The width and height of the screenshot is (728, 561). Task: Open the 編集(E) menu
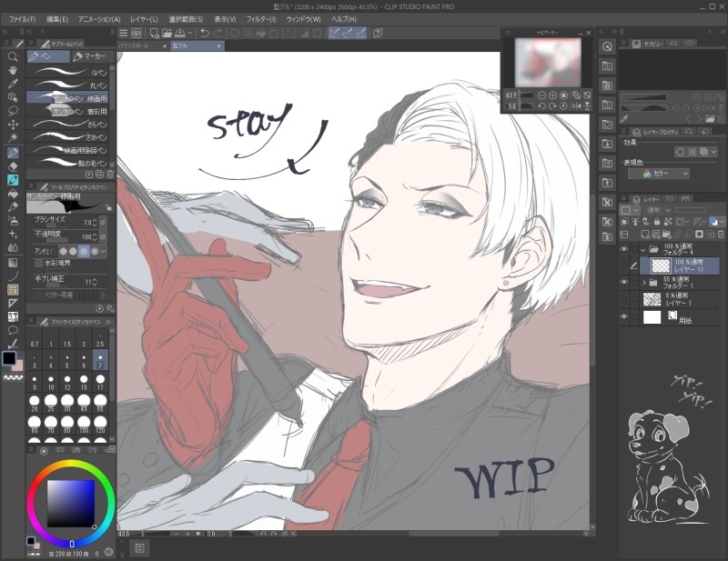[x=57, y=19]
